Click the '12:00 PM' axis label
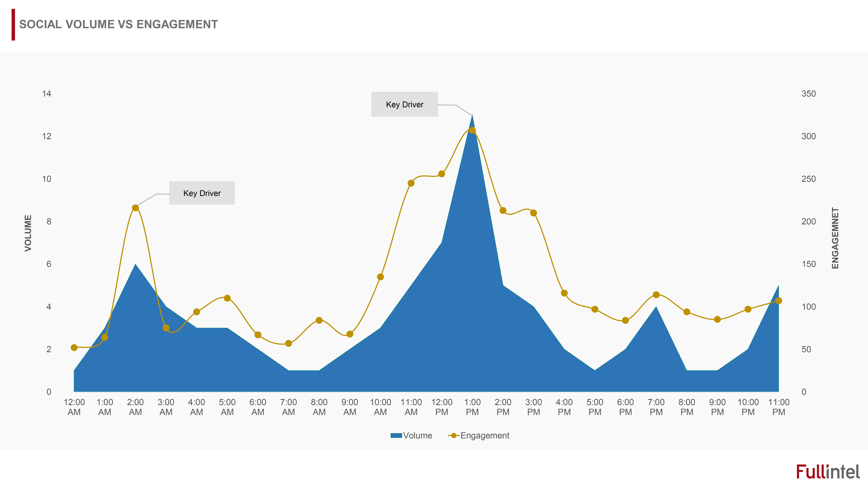 [442, 407]
